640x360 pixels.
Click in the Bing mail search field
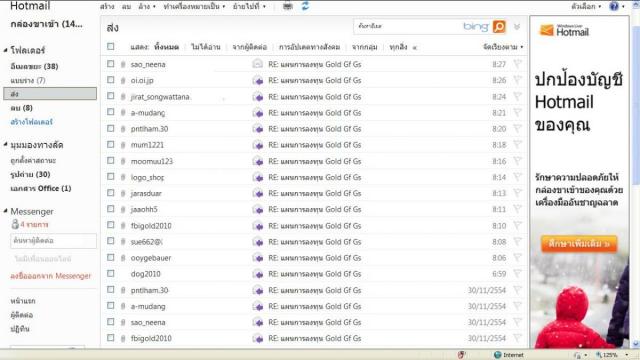click(x=408, y=27)
